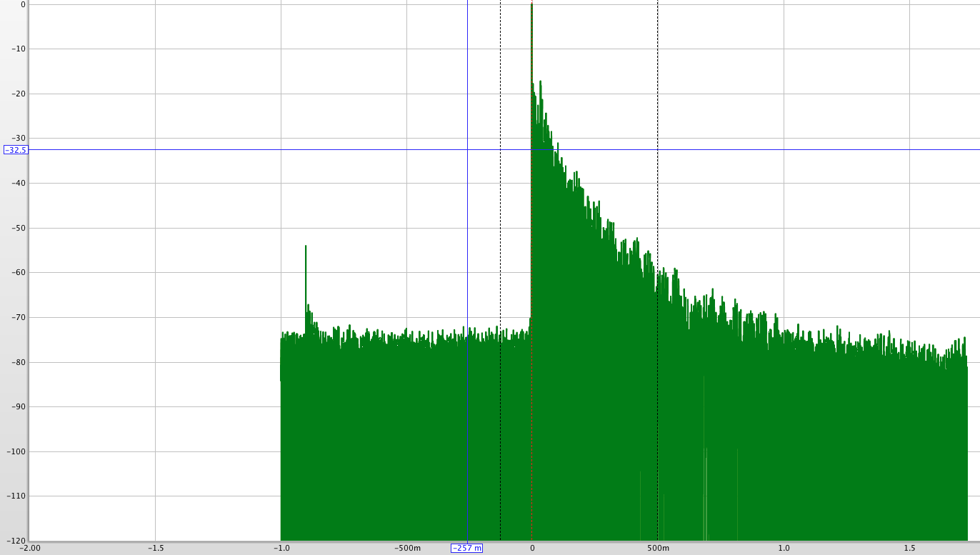Click the 0 label on the time axis

[531, 549]
